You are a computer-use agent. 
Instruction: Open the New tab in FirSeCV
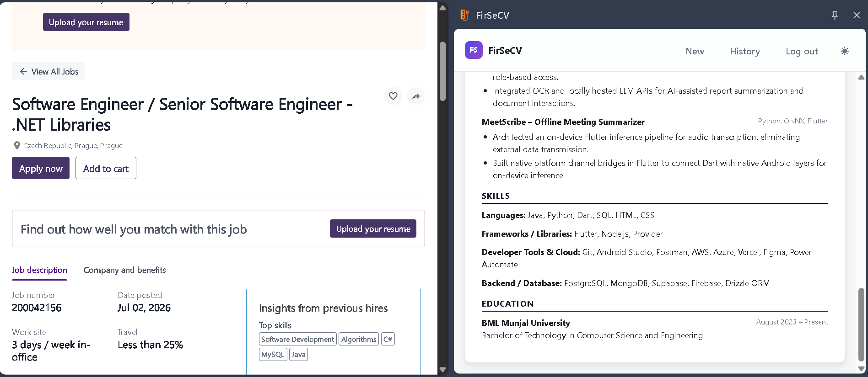695,51
